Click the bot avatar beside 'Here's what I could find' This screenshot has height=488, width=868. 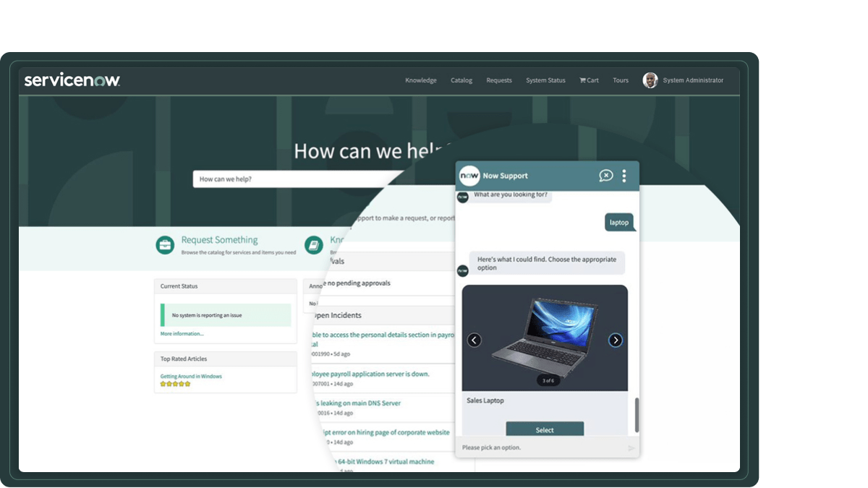point(463,270)
